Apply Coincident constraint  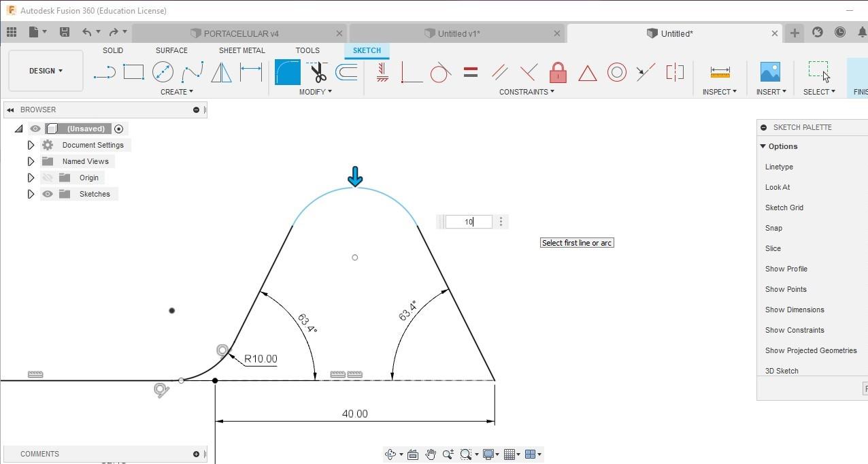412,72
